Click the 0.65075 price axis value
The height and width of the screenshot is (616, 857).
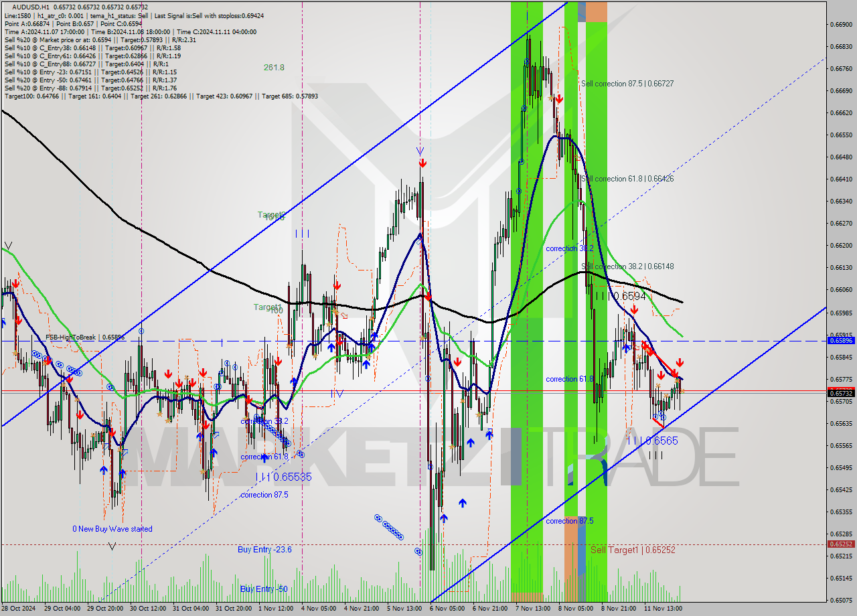(x=841, y=600)
